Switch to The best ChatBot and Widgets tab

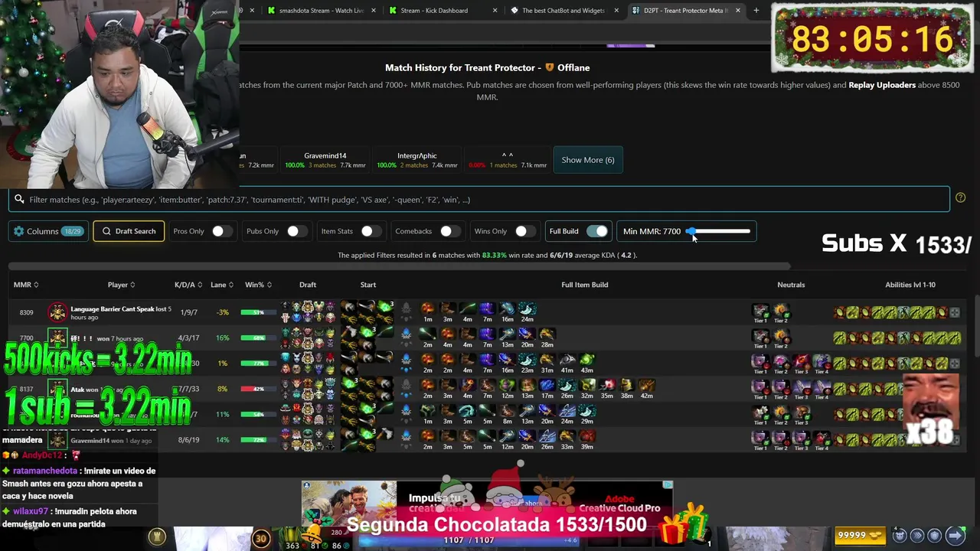(x=564, y=11)
